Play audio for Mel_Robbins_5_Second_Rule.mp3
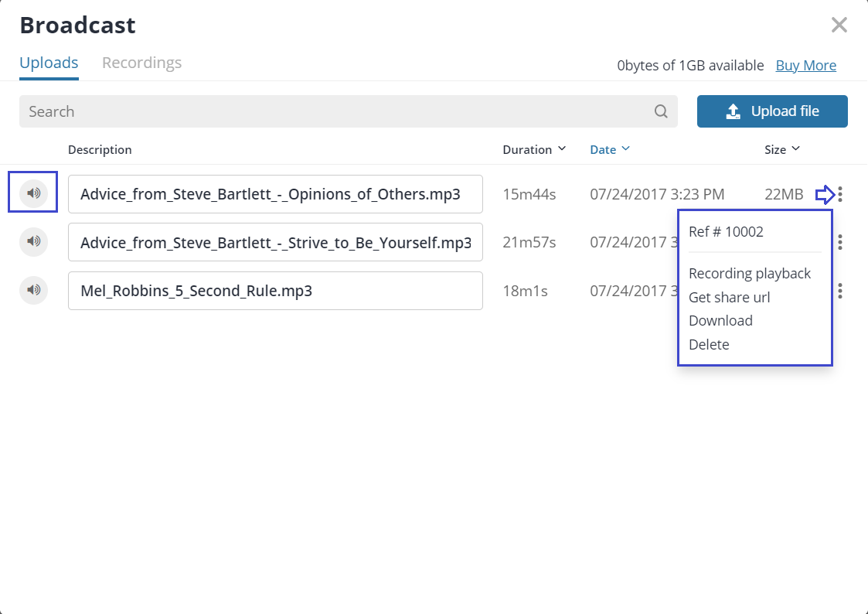Screen dimensions: 868x614 click(x=33, y=291)
